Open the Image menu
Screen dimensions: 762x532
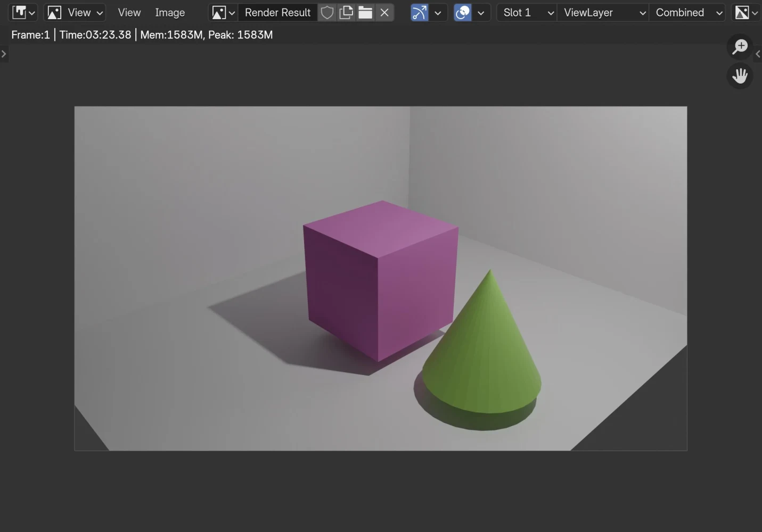pyautogui.click(x=170, y=12)
